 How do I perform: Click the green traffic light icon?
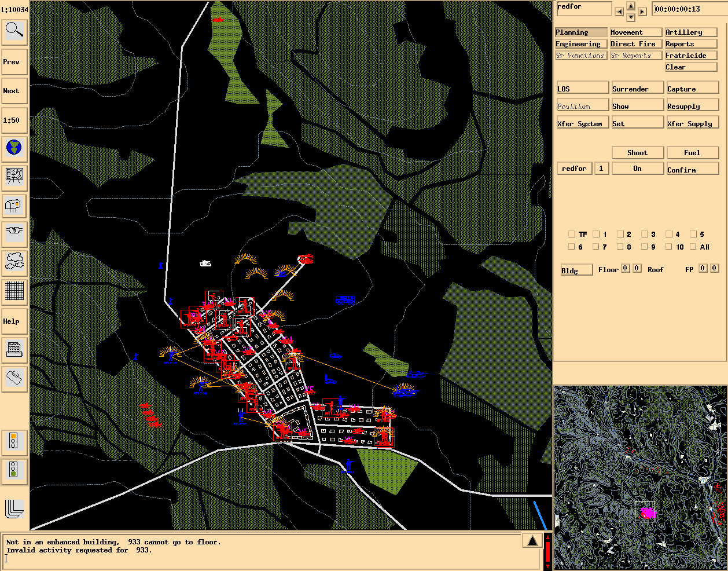pos(13,470)
